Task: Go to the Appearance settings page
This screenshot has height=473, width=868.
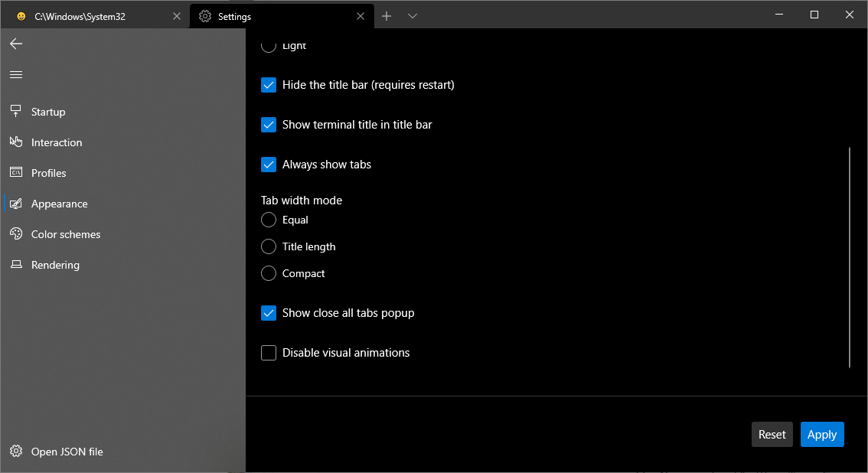Action: click(x=59, y=204)
